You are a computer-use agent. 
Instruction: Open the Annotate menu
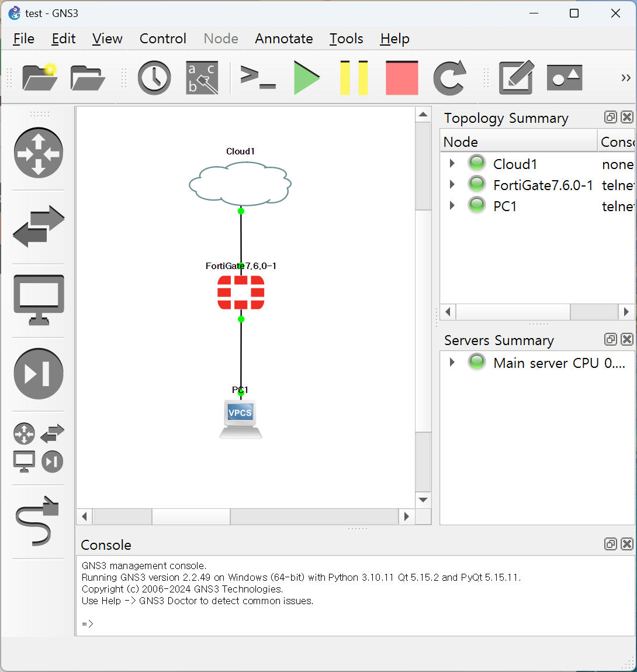[284, 39]
